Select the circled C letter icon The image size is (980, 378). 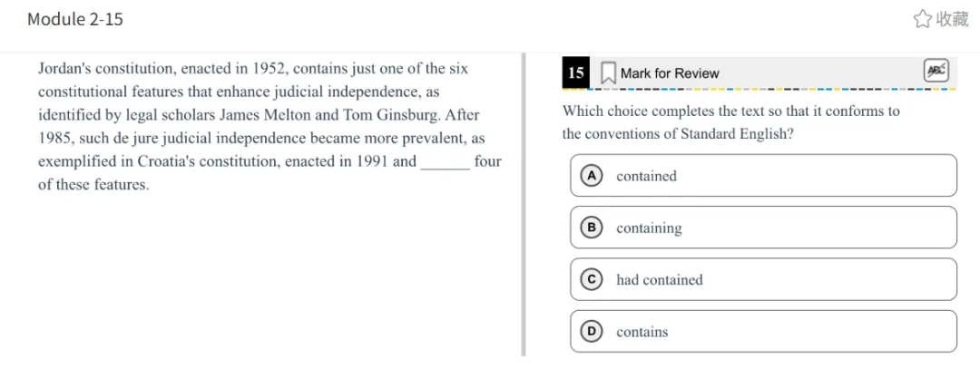coord(591,280)
